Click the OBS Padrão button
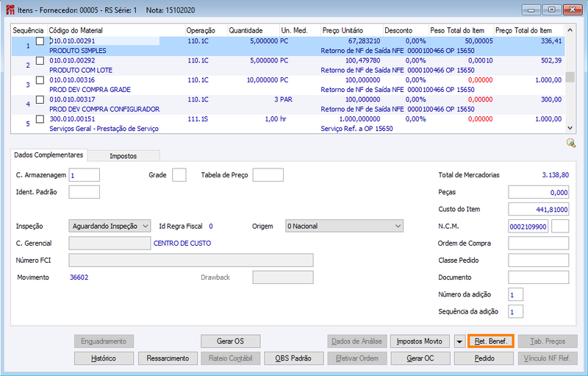The image size is (588, 376). point(293,358)
